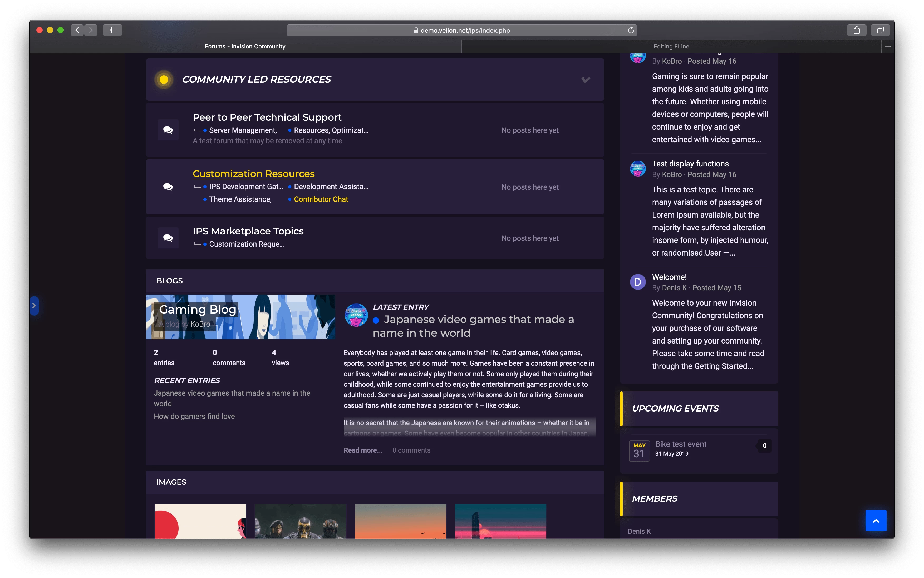
Task: Go back with the browser back arrow
Action: tap(77, 30)
